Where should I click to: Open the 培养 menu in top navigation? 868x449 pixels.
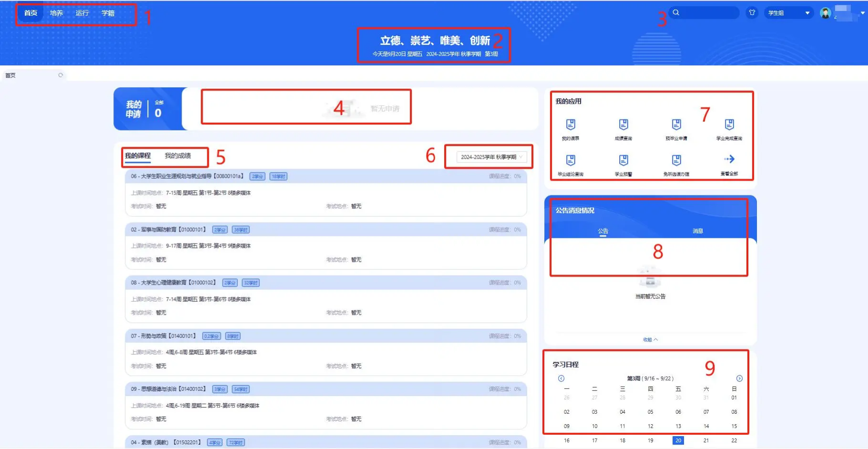click(x=56, y=13)
